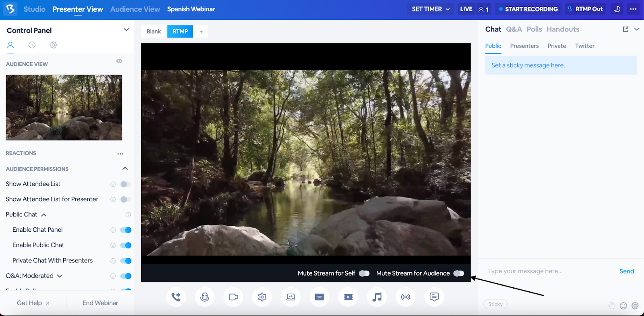The height and width of the screenshot is (316, 644).
Task: Disable Enable Chat Panel switch
Action: click(126, 230)
